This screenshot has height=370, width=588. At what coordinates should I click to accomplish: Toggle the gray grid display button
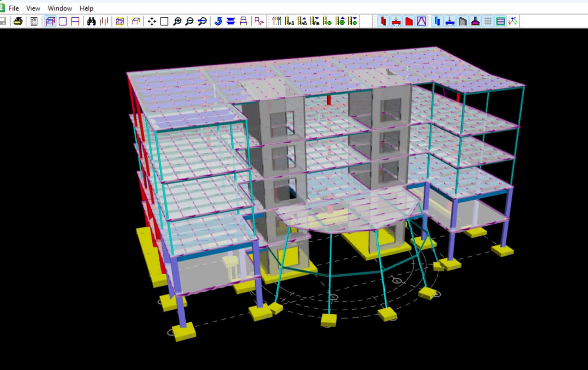pos(488,21)
